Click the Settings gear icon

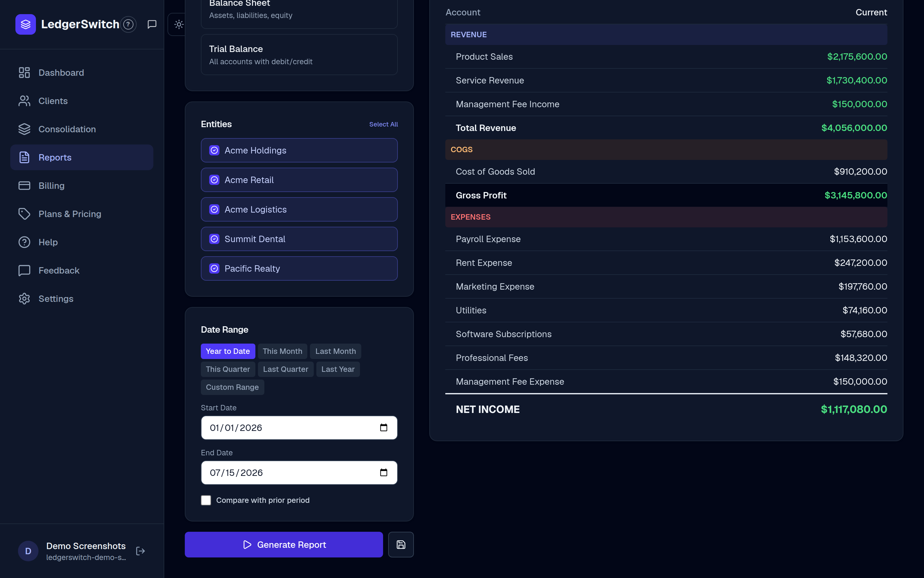(24, 299)
